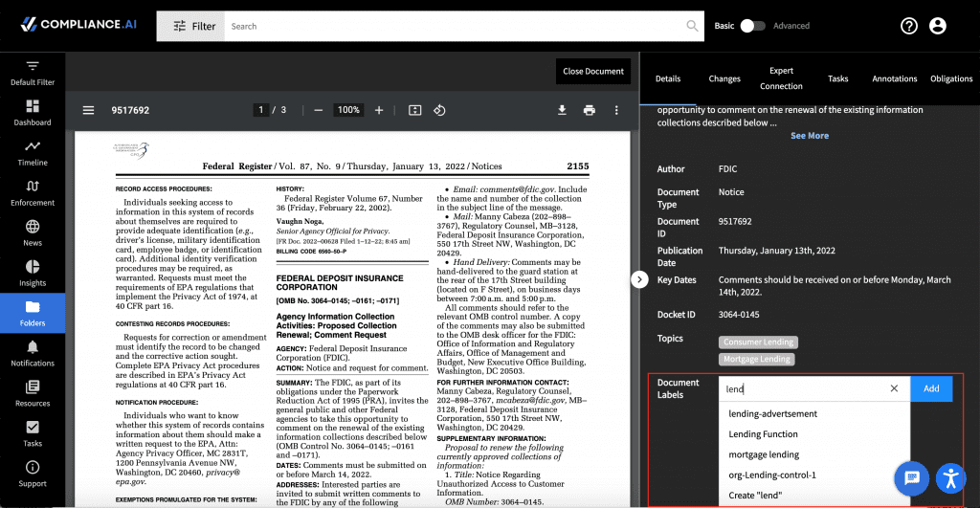Download the document

point(562,110)
